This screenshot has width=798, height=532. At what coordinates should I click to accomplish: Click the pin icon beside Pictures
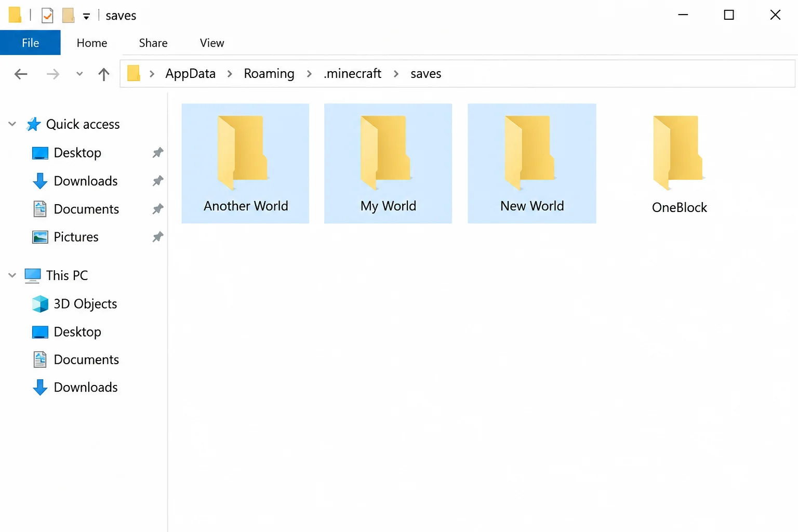coord(158,237)
